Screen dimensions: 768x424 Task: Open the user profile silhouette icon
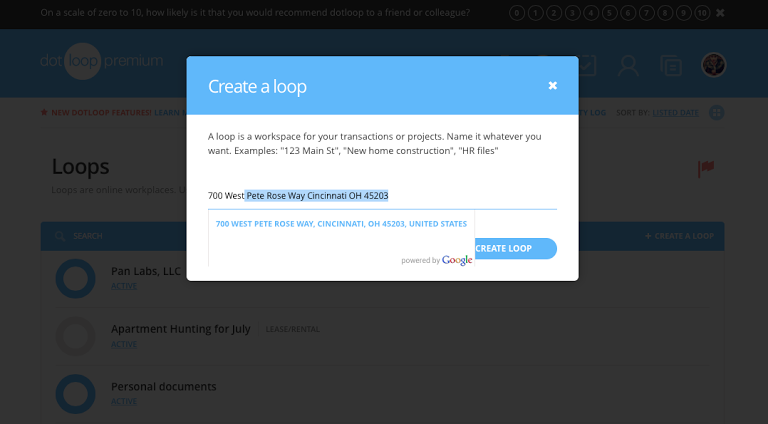[628, 65]
